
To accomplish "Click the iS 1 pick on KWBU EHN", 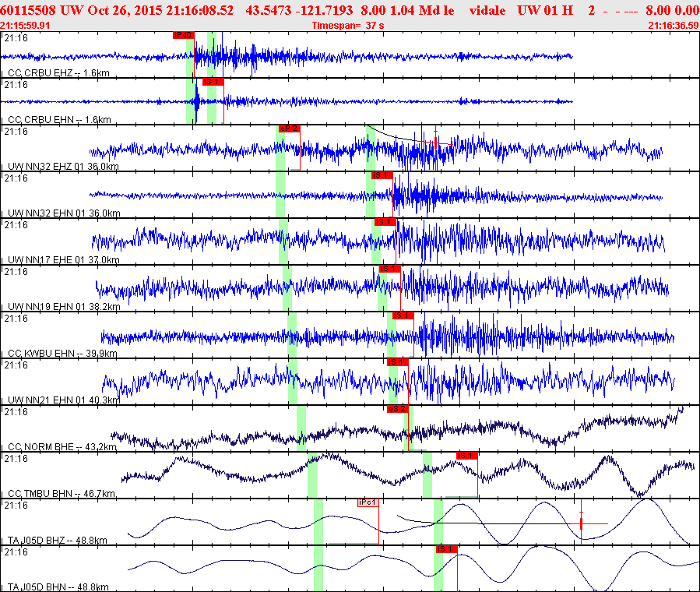I will 403,315.
